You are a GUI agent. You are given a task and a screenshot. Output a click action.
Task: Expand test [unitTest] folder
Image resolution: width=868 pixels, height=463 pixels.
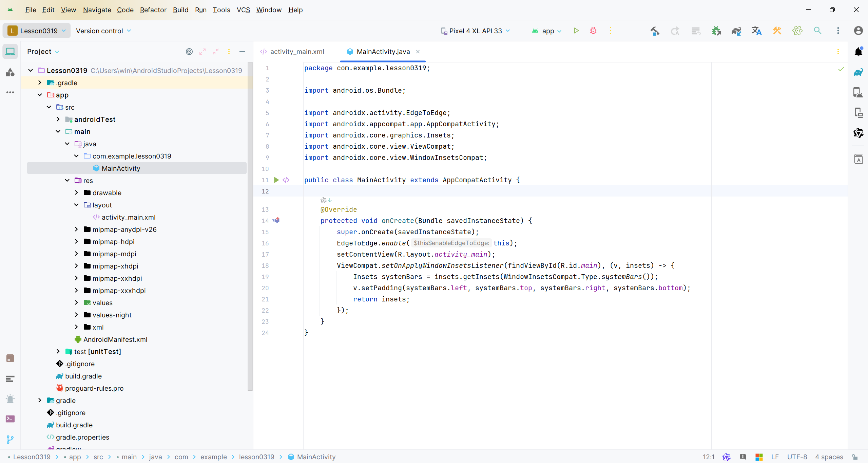tap(58, 352)
